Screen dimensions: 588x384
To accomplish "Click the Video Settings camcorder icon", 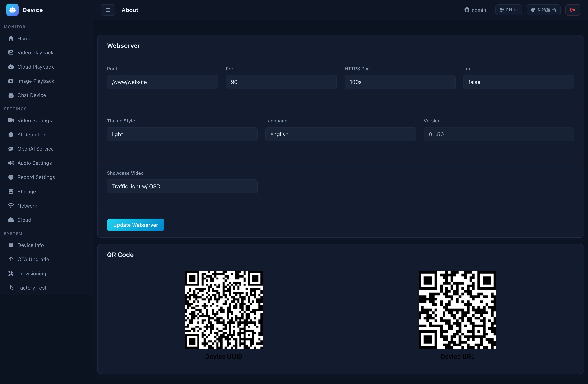I will [11, 120].
